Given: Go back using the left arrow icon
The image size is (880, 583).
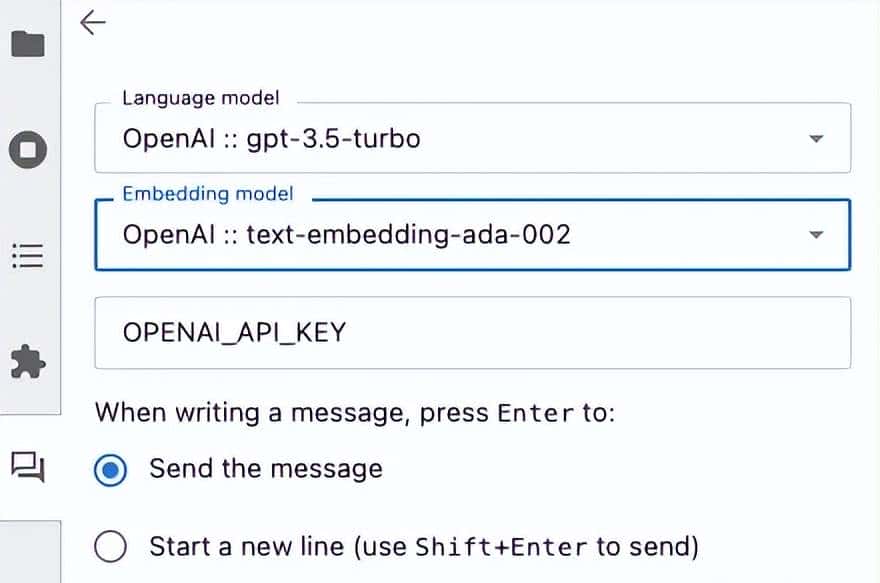Looking at the screenshot, I should [x=93, y=22].
